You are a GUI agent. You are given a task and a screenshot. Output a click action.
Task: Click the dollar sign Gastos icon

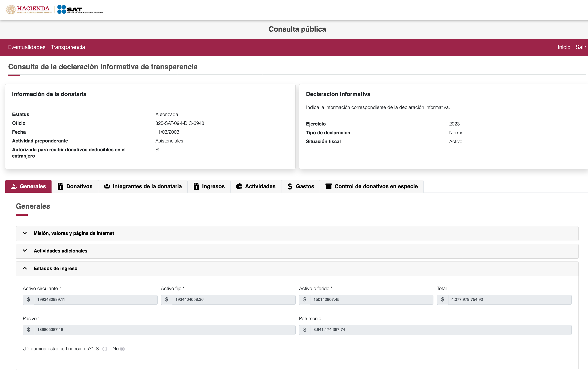pyautogui.click(x=290, y=186)
